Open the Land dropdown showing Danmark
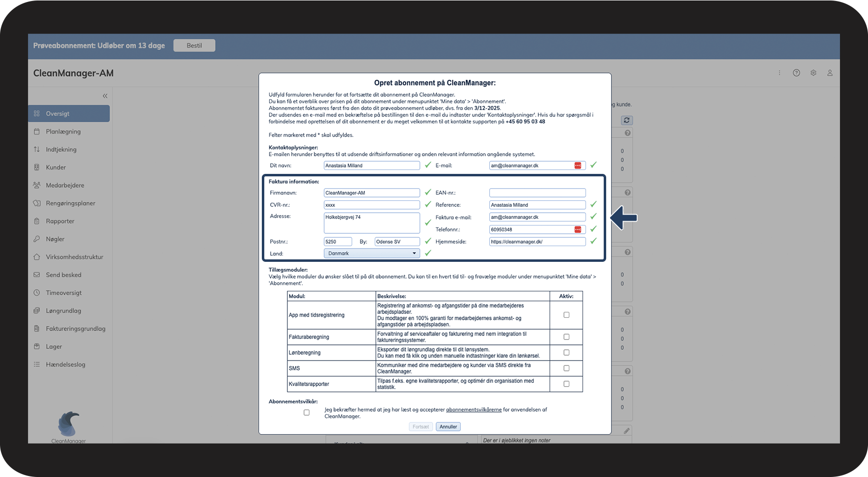Screen dimensions: 868x477 coord(372,253)
